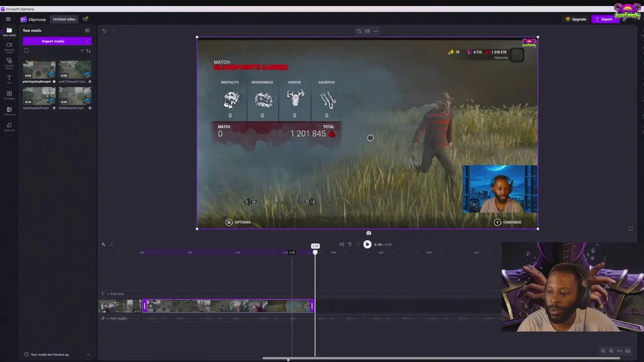The height and width of the screenshot is (362, 644).
Task: Click the horizontal timeline scrollbar
Action: coord(441,358)
